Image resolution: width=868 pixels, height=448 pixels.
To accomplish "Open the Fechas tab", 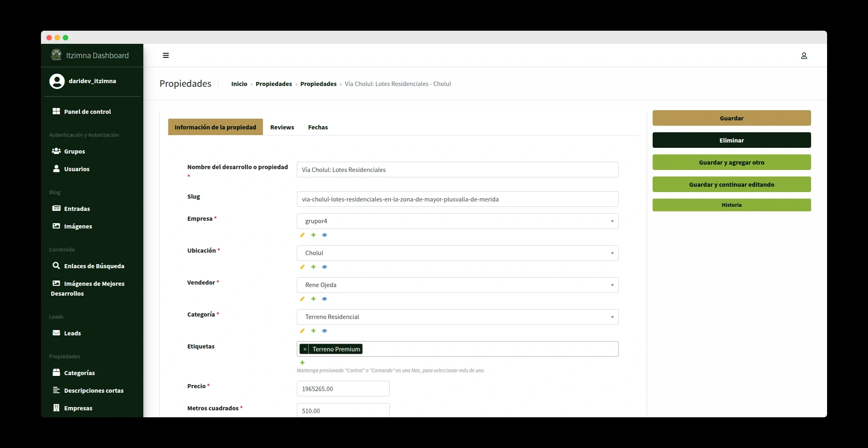I will [x=318, y=127].
